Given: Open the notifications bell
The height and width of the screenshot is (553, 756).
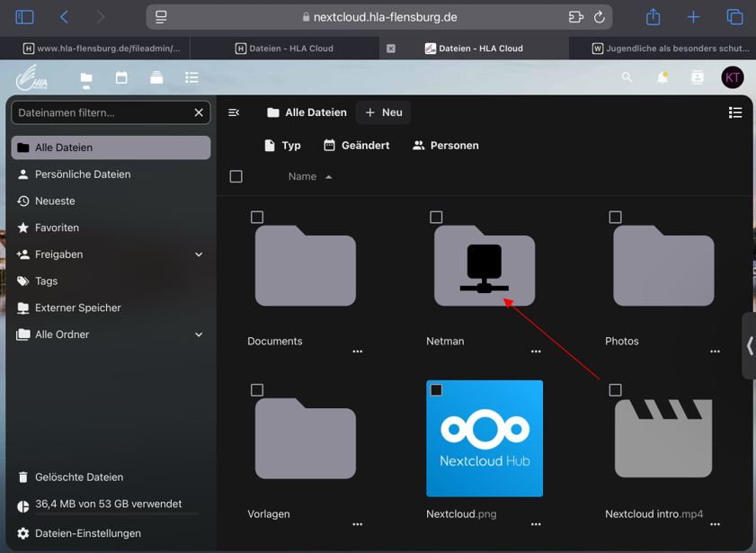Looking at the screenshot, I should (663, 77).
